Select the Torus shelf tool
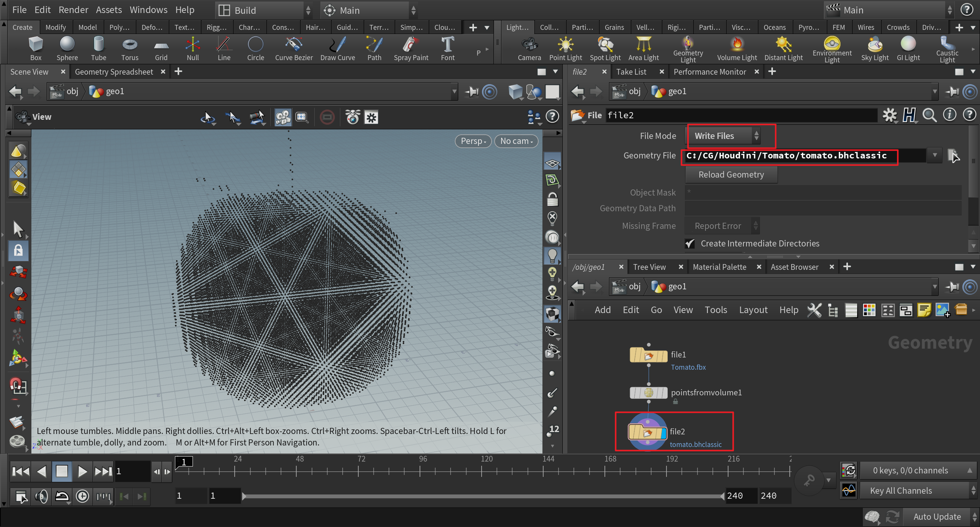This screenshot has width=980, height=527. click(x=130, y=45)
